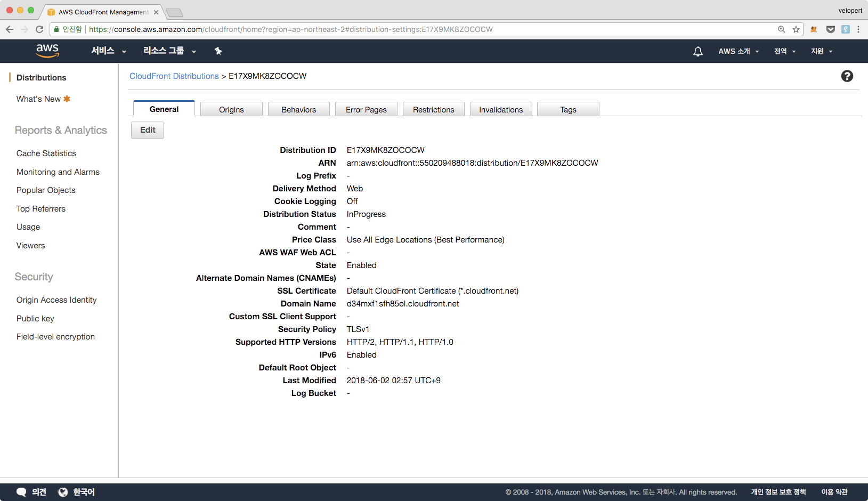Image resolution: width=868 pixels, height=501 pixels.
Task: Click the SSL Certificate value text
Action: point(433,291)
